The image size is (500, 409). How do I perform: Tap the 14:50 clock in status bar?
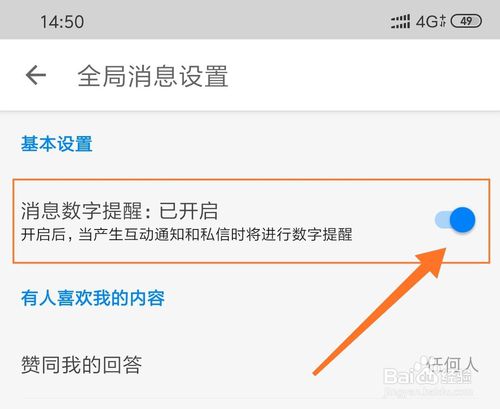point(62,22)
